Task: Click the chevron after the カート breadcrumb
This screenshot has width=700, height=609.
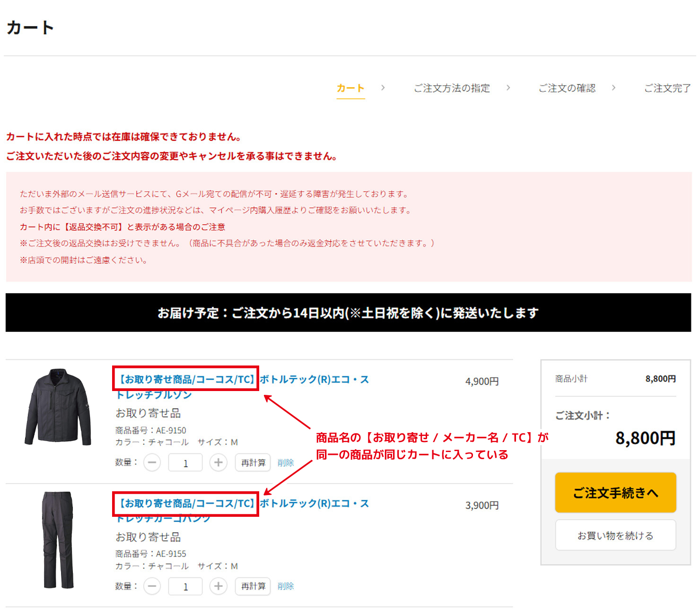Action: point(383,88)
